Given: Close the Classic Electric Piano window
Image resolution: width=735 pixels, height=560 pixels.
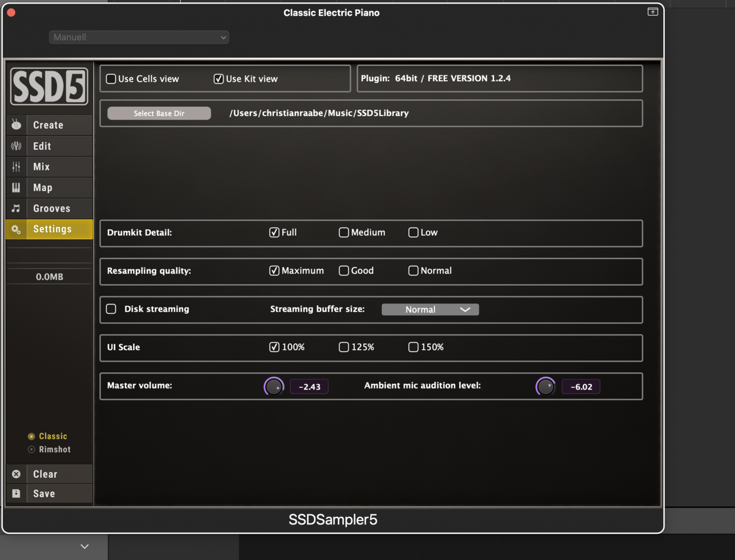Looking at the screenshot, I should pos(11,12).
